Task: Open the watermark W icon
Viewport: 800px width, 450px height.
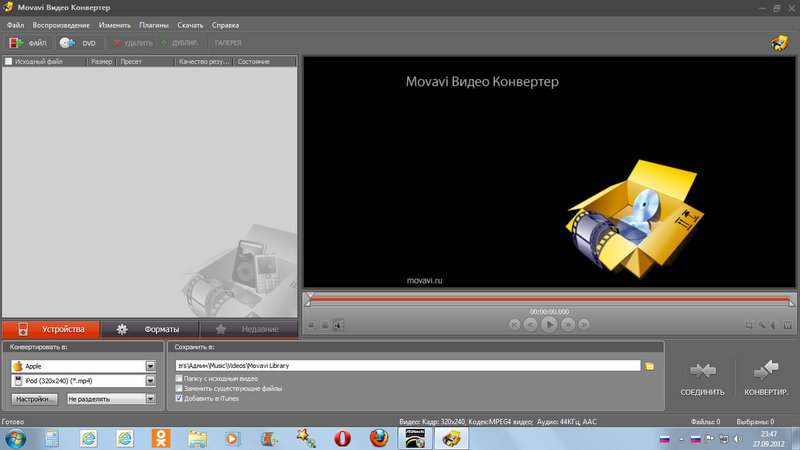Action: pyautogui.click(x=788, y=325)
